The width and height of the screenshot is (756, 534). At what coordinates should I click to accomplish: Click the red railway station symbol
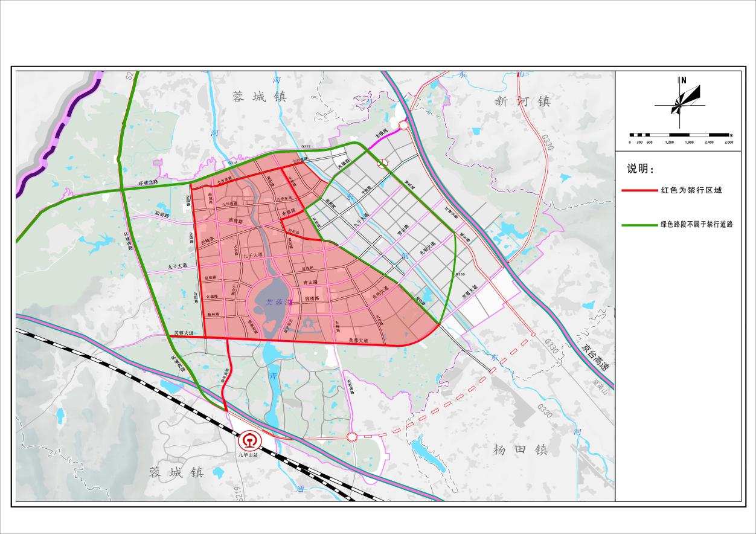pyautogui.click(x=248, y=440)
